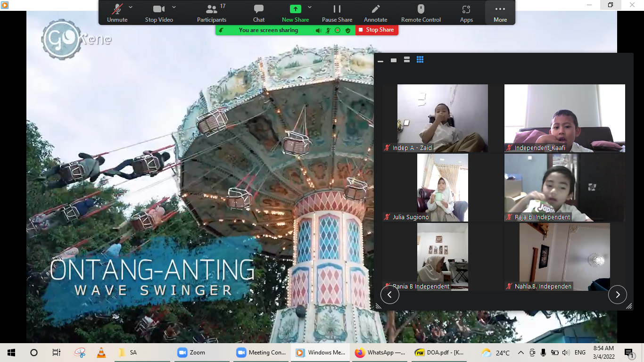Select Independent_Kaafi video tile
644x362 pixels.
tap(565, 118)
